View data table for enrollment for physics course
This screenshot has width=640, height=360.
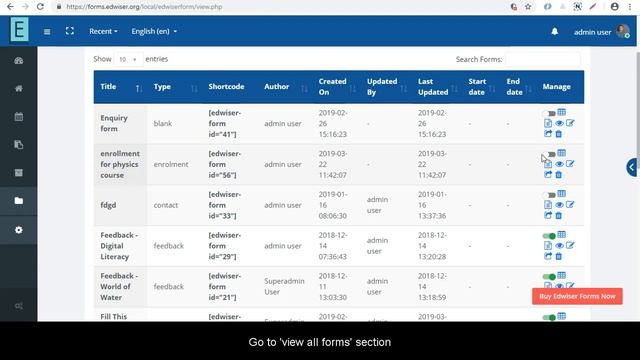tap(562, 153)
